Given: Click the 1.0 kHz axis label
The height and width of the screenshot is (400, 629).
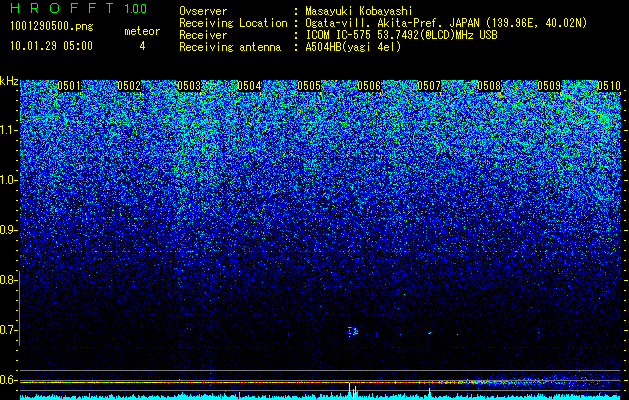Looking at the screenshot, I should 8,181.
